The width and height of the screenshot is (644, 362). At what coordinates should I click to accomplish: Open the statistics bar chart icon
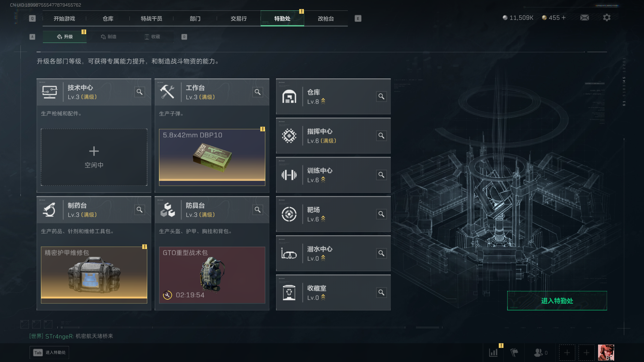pyautogui.click(x=493, y=353)
